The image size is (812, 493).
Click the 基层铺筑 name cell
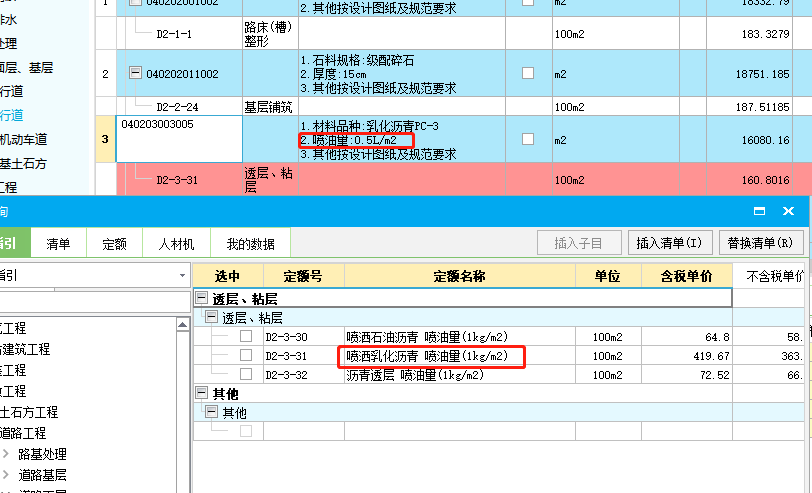coord(268,107)
